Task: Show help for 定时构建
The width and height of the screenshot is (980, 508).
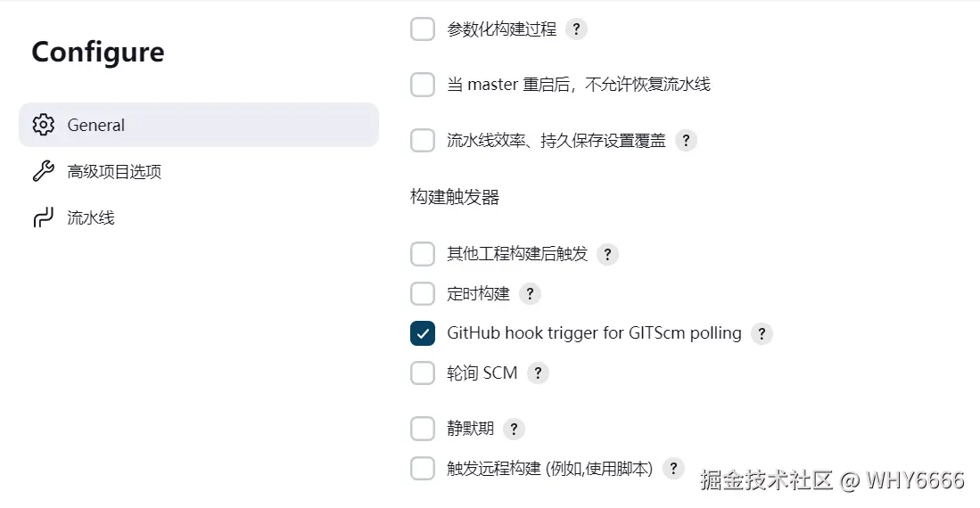Action: [x=530, y=293]
